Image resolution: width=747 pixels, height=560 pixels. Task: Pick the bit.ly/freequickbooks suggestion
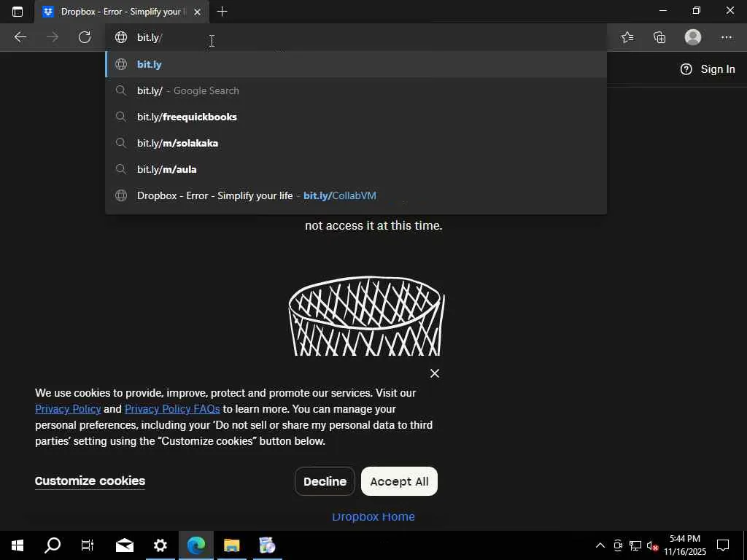coord(356,117)
